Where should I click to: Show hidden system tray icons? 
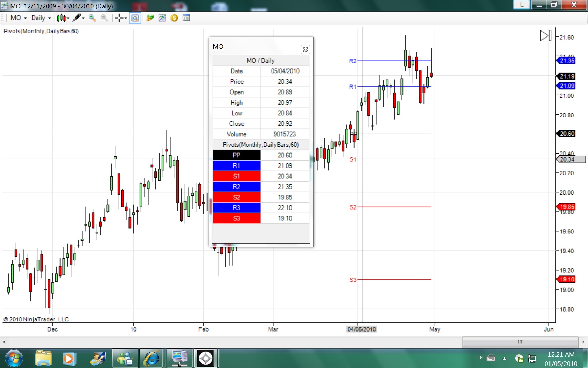coord(504,359)
